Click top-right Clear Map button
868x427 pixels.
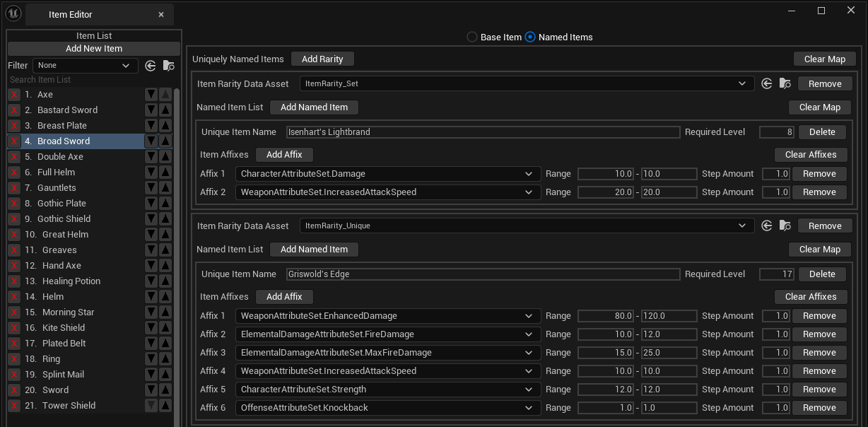click(824, 59)
